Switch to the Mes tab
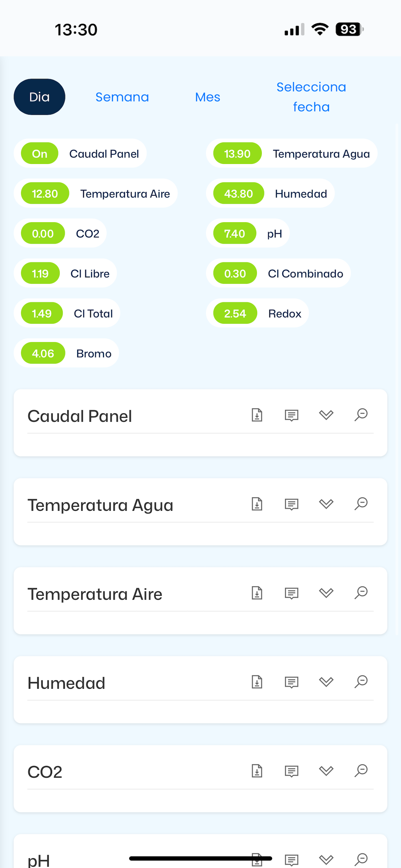Screen dimensions: 401x868 click(x=208, y=97)
